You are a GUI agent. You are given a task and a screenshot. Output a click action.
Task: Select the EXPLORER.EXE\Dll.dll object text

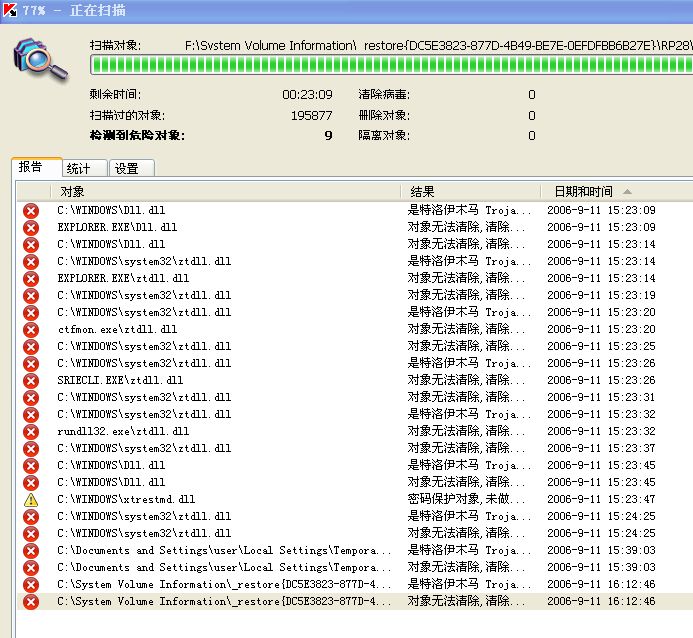point(117,228)
